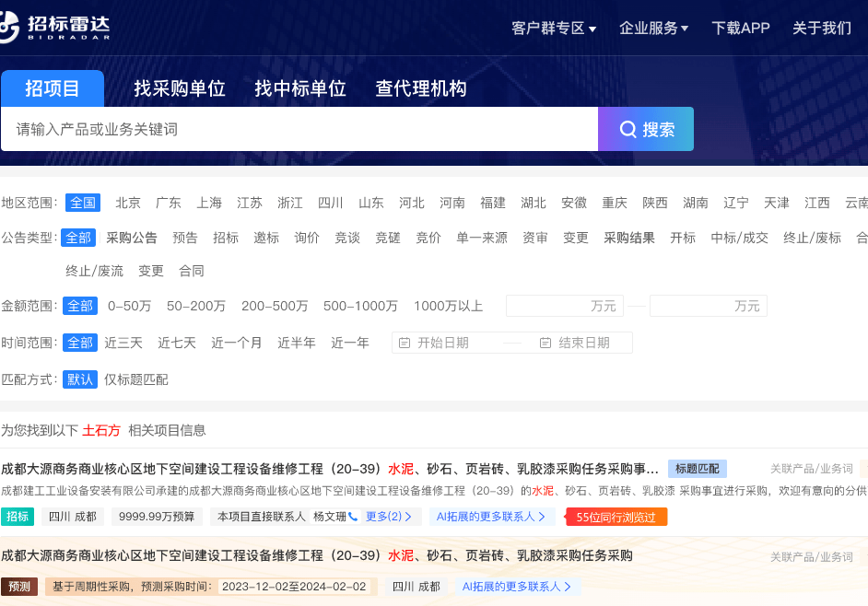Image resolution: width=868 pixels, height=606 pixels.
Task: Open AI拓展的更多联系人 in the 招标 result
Action: (x=491, y=517)
